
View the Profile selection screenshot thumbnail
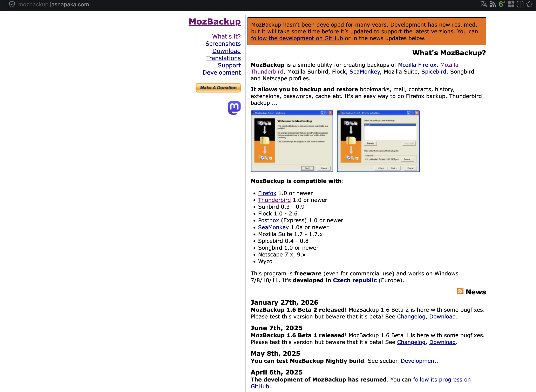378,141
